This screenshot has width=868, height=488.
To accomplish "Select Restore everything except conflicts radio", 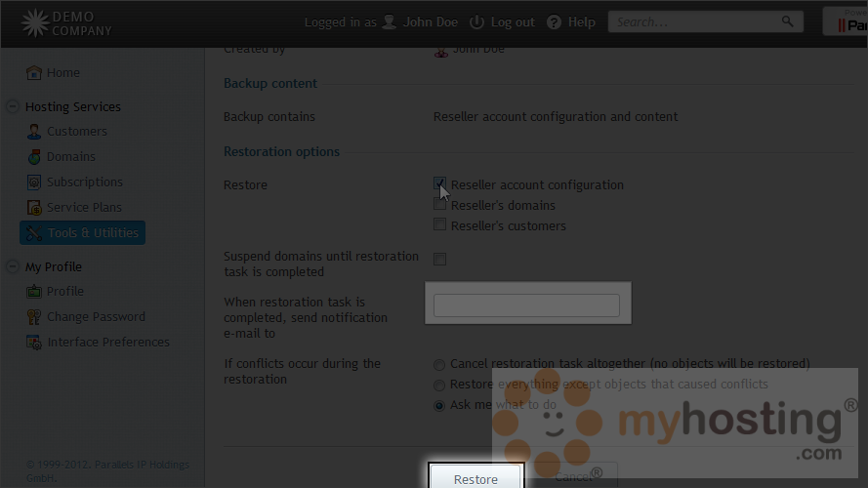I will click(439, 386).
